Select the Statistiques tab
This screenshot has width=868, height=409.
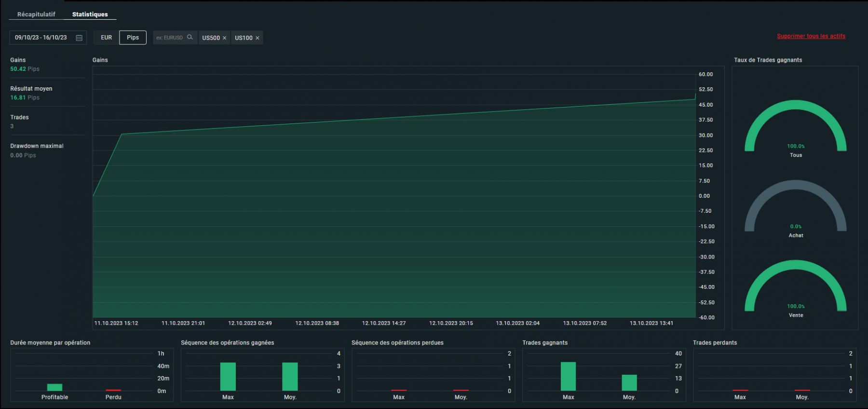click(x=90, y=14)
